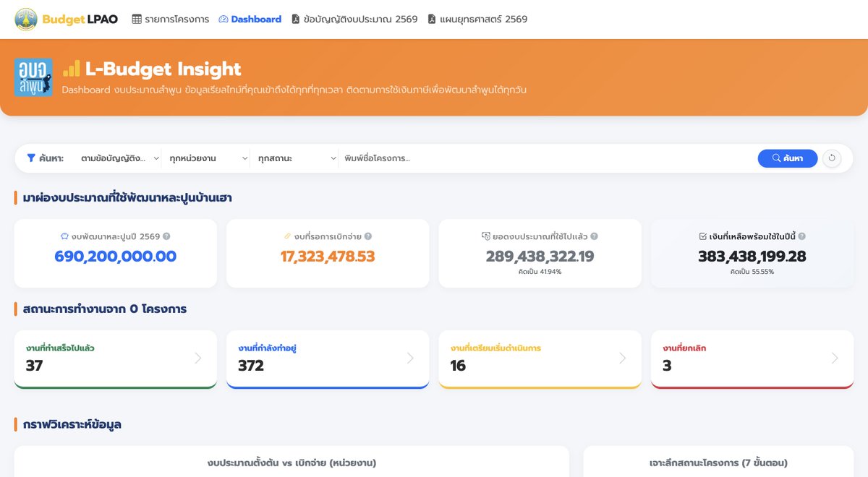This screenshot has height=477, width=868.
Task: Click the กราฟวิเคราะห์ข้อมูล section heading
Action: pos(72,424)
